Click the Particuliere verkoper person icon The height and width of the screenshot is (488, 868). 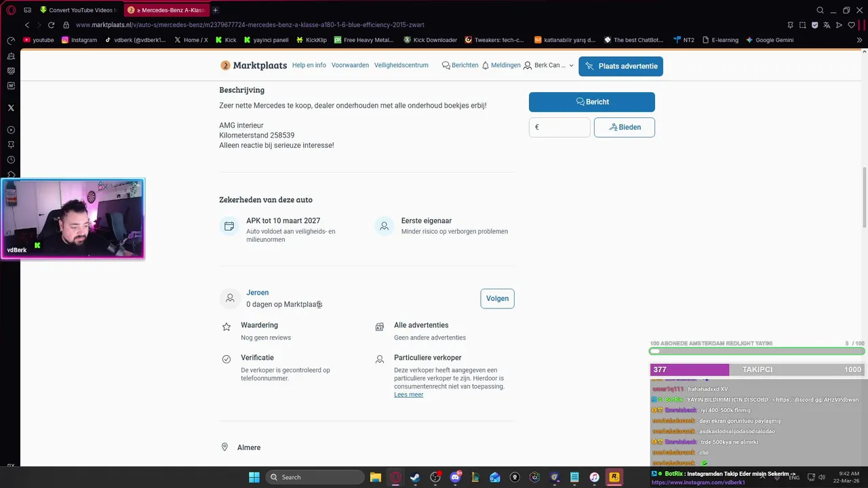380,359
